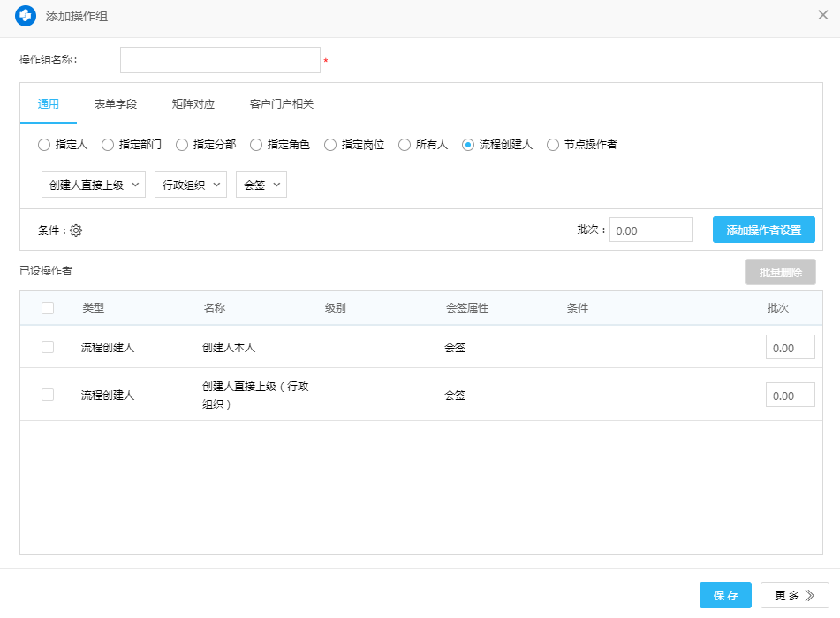Open the condition settings gear icon
This screenshot has height=618, width=840.
[76, 230]
